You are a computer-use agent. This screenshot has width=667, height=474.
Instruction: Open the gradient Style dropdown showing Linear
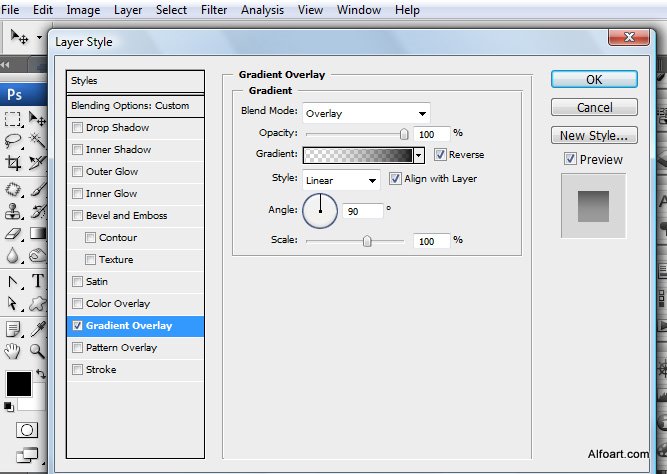tap(341, 180)
